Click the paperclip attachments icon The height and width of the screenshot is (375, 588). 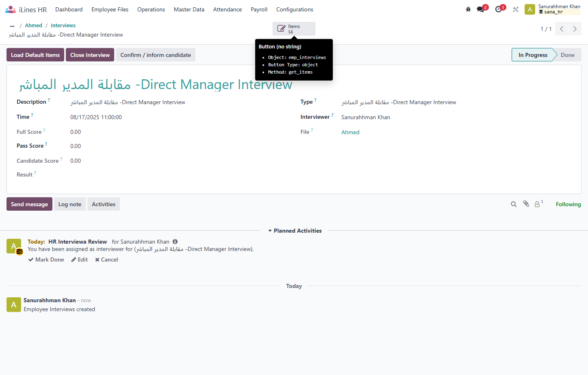(526, 204)
